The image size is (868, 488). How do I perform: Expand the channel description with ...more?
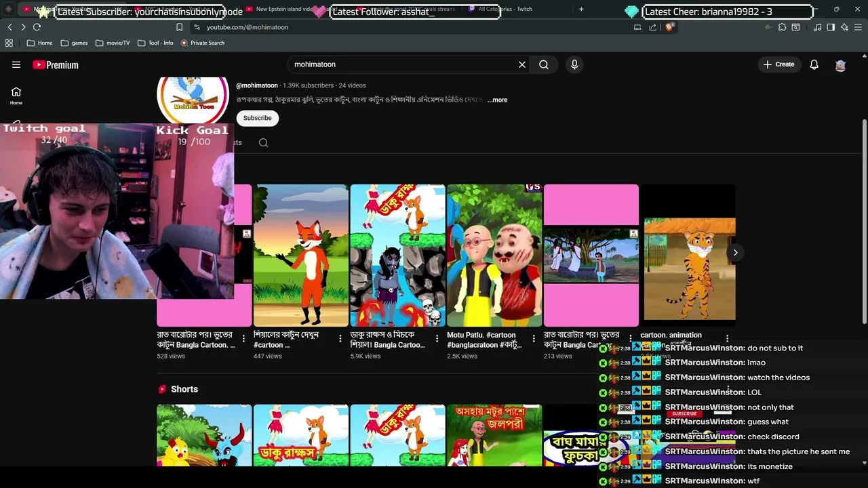click(x=497, y=100)
